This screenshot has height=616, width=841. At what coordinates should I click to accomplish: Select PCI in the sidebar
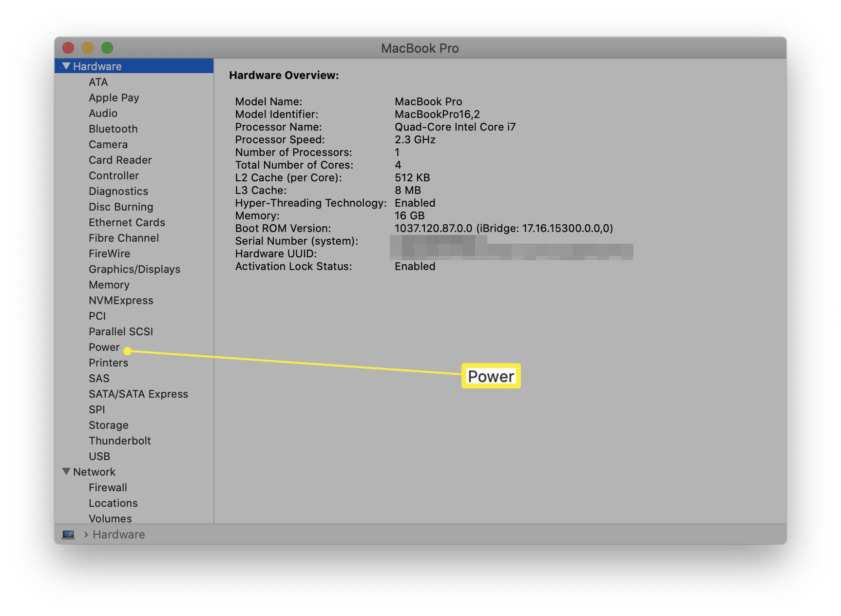point(97,316)
